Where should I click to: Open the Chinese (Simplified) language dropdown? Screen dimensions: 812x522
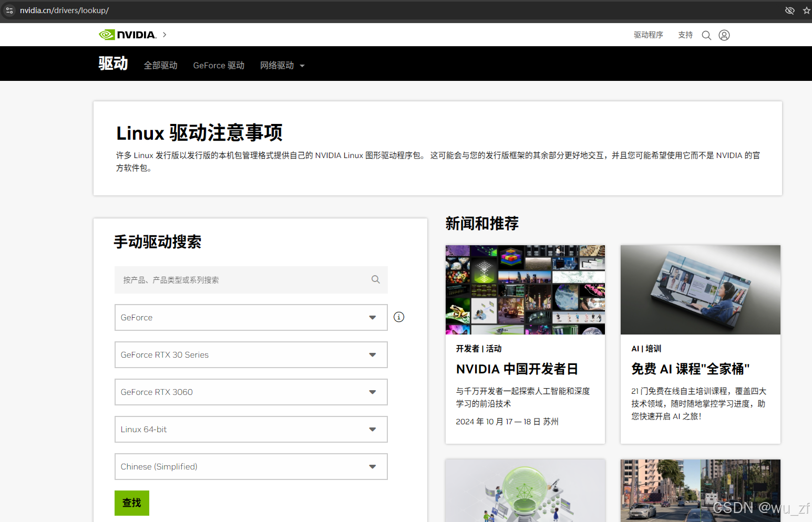pos(372,466)
